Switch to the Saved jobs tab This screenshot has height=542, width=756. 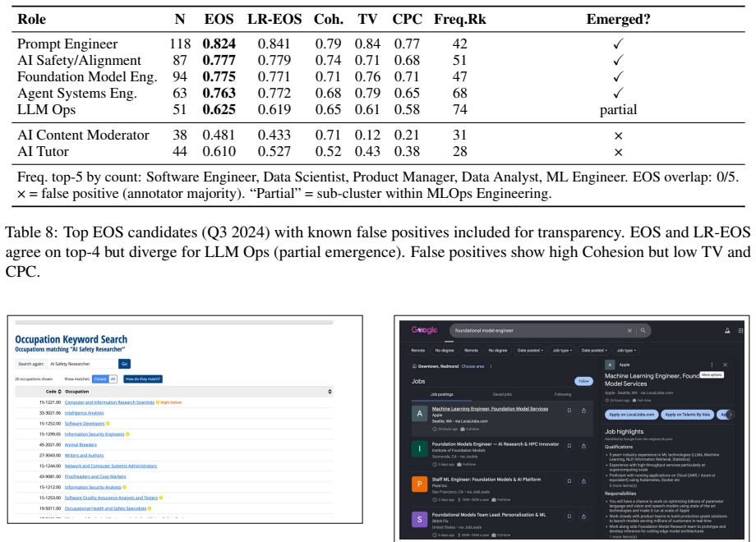tap(502, 394)
